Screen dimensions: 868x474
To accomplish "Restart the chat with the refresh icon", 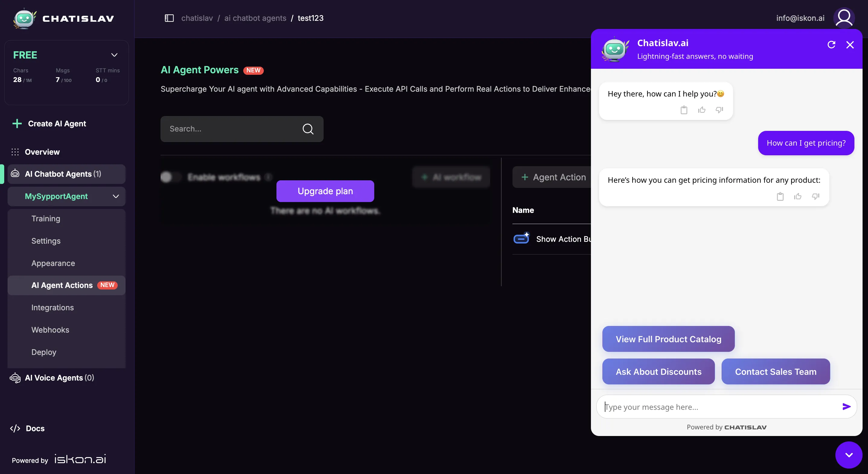I will click(x=832, y=44).
